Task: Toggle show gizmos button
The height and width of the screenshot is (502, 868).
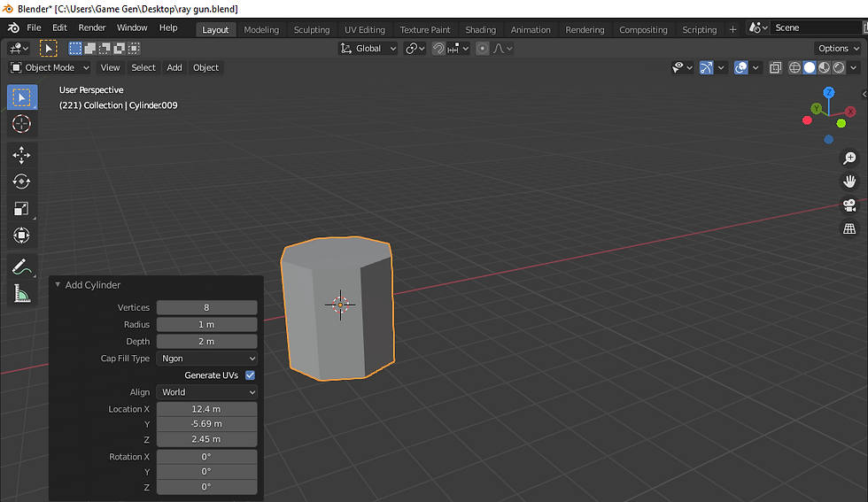Action: 706,67
